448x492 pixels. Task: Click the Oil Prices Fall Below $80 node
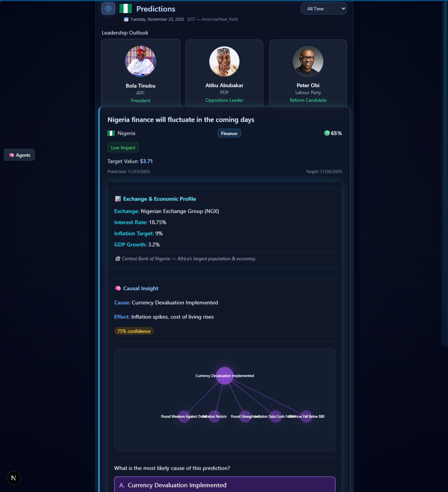[306, 416]
